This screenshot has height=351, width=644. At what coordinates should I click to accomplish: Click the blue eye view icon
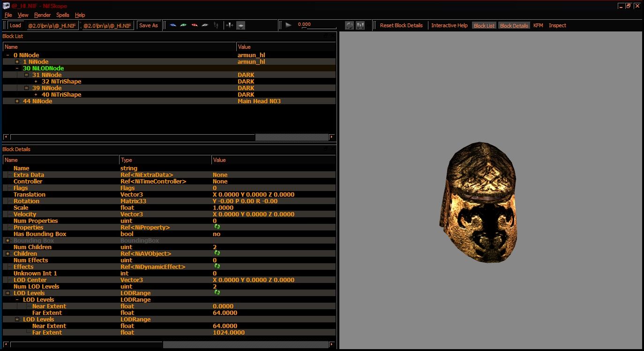click(x=173, y=25)
